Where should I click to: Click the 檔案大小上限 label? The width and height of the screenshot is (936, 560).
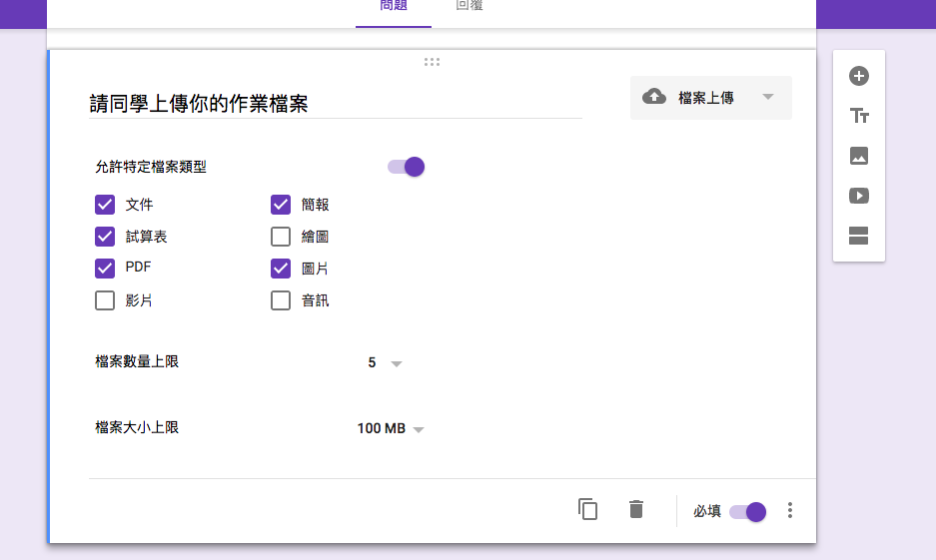pos(137,427)
